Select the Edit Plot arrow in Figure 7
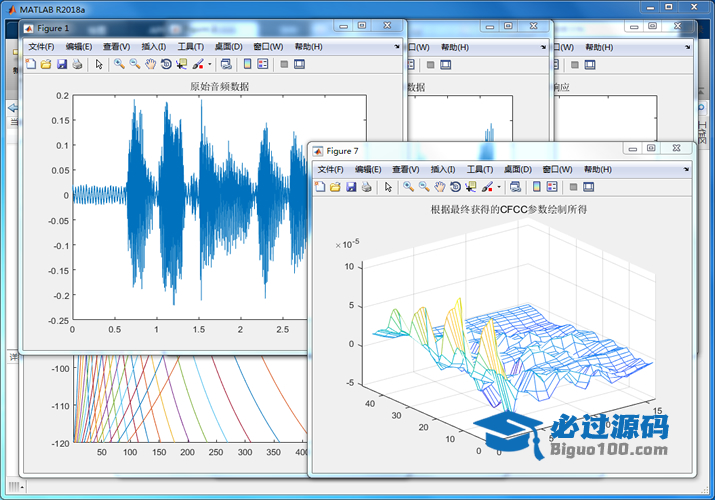 (388, 187)
